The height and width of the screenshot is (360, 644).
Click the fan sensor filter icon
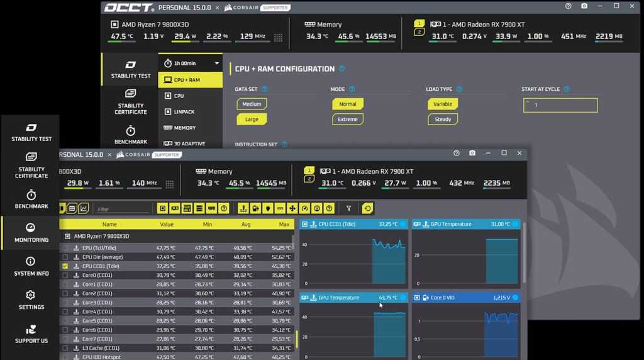click(x=292, y=208)
